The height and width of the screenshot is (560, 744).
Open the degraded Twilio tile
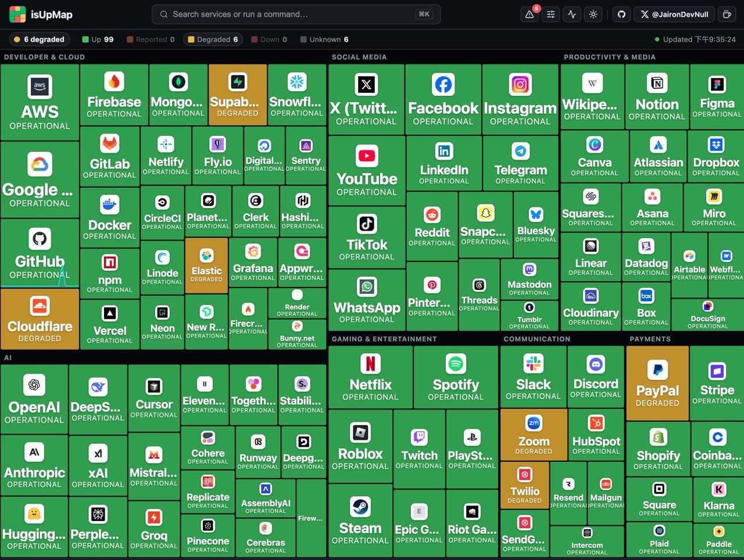click(x=525, y=486)
